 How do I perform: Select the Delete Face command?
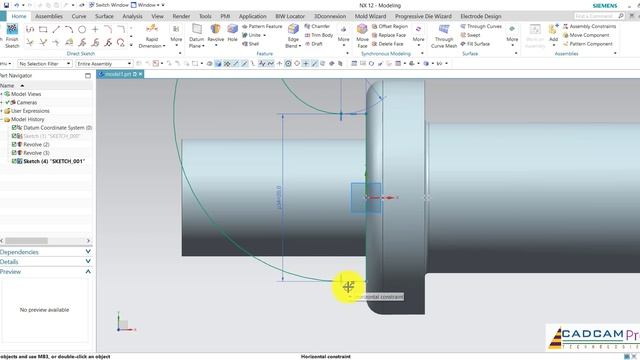click(387, 44)
